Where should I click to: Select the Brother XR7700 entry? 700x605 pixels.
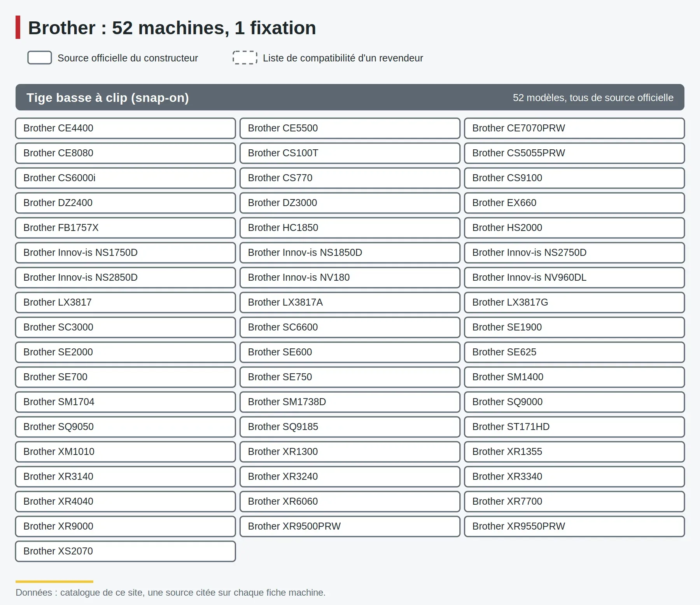click(x=574, y=502)
